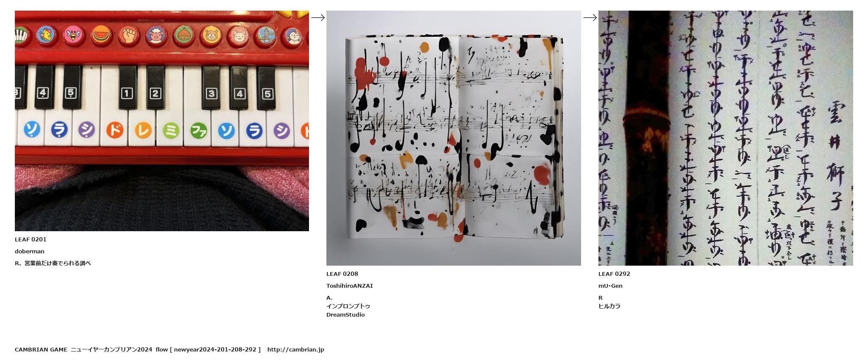
Task: Click the LEAF 0292 label
Action: tap(614, 274)
